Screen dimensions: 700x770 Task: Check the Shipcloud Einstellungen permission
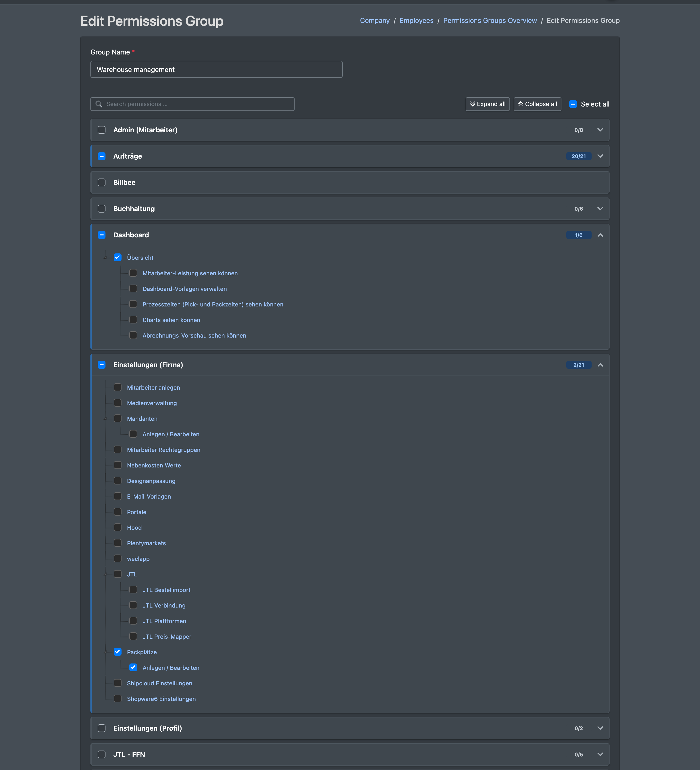[118, 683]
